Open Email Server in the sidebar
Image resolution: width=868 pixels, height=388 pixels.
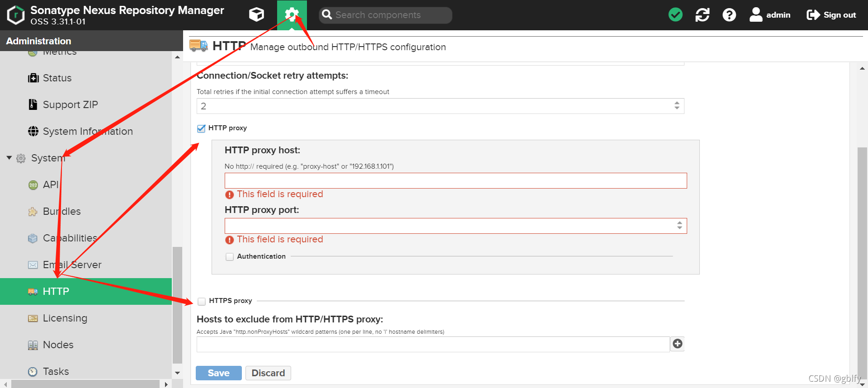[x=72, y=265]
